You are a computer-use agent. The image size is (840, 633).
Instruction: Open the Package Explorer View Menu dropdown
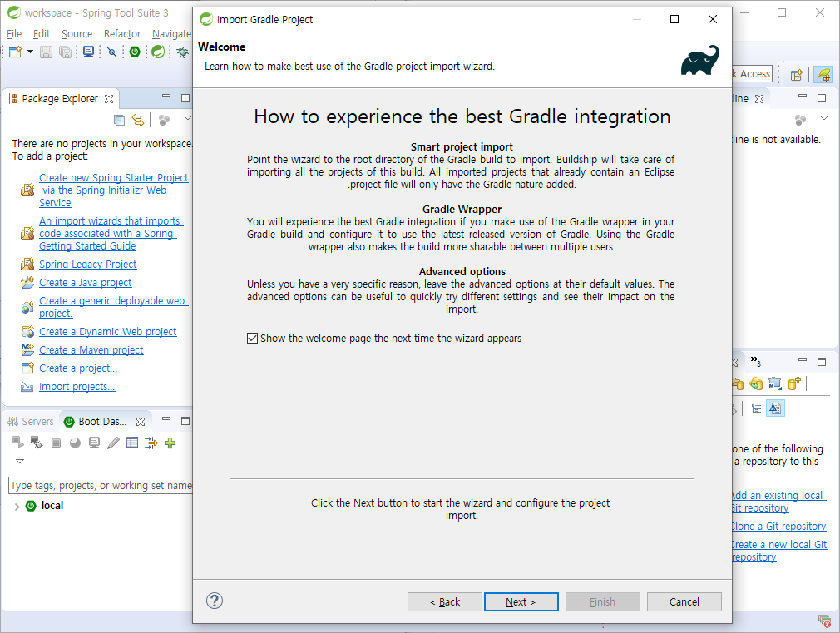187,118
